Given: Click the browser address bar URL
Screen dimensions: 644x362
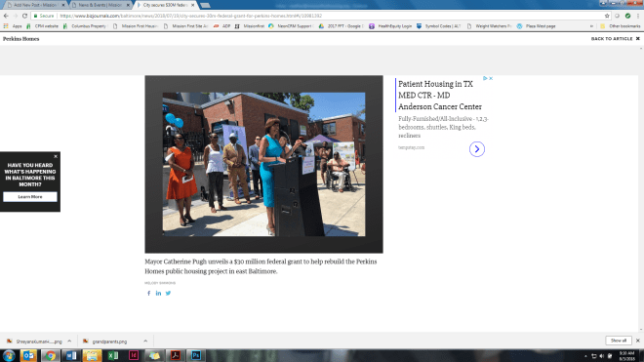Looking at the screenshot, I should [191, 16].
